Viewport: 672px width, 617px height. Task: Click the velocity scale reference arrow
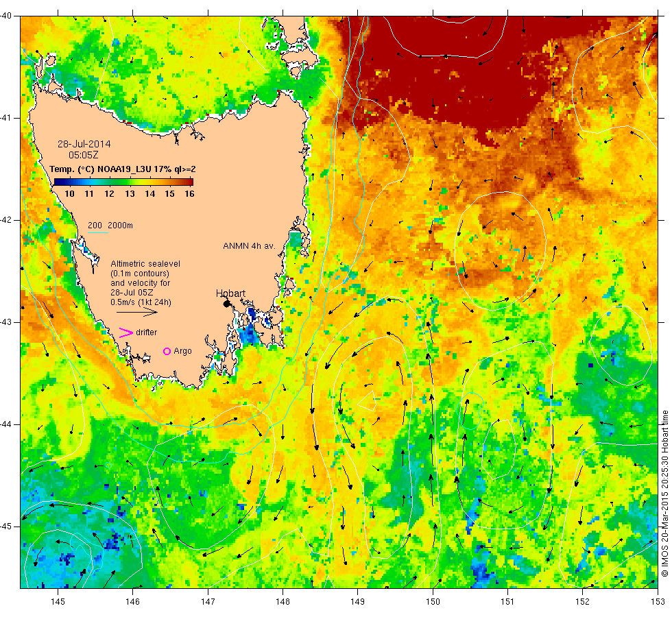137,312
